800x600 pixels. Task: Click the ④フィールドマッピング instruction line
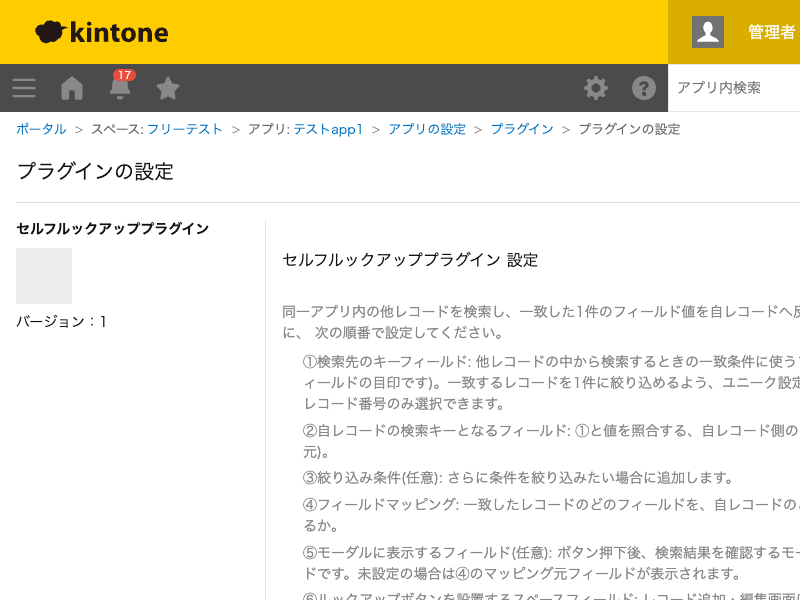coord(551,514)
